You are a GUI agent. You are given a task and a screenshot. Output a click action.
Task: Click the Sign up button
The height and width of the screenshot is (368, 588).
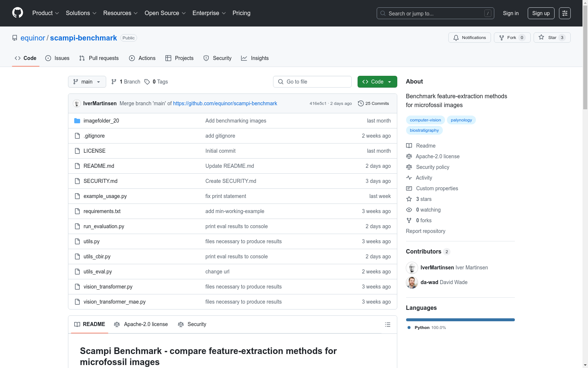541,13
